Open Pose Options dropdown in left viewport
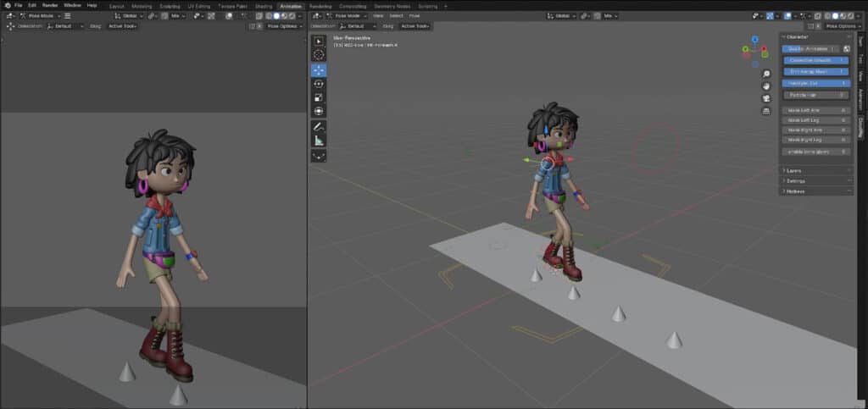868x409 pixels. (x=285, y=26)
